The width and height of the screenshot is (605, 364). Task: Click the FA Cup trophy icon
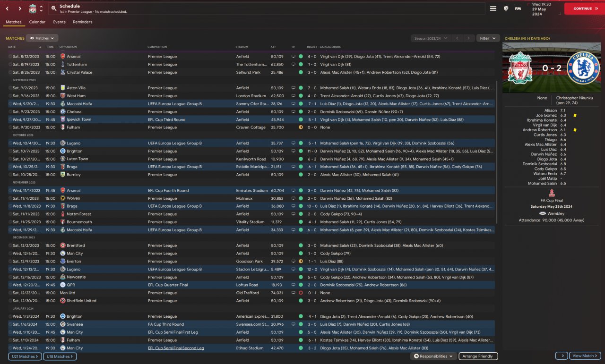coord(552,193)
